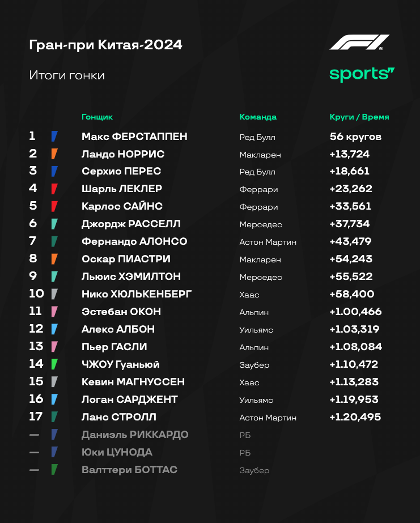Viewport: 420px width, 523px height.
Task: Click driver name Макс ФЕРСТАППЕН
Action: pyautogui.click(x=134, y=137)
